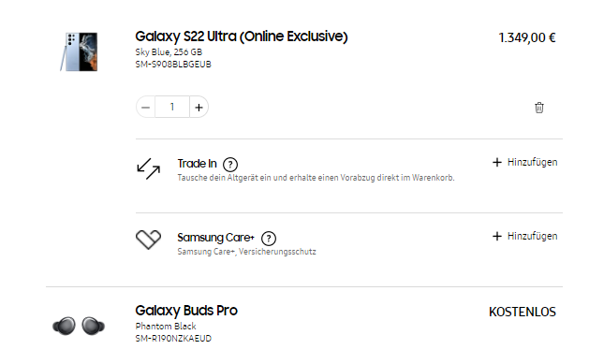Open the Galaxy Buds Pro thumbnail image
Image resolution: width=589 pixels, height=364 pixels.
point(79,326)
